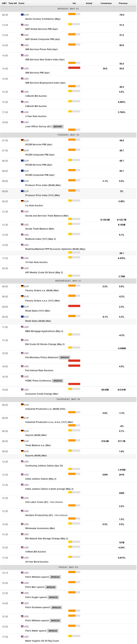
Task: Click the Consensus column header
Action: click(106, 3)
